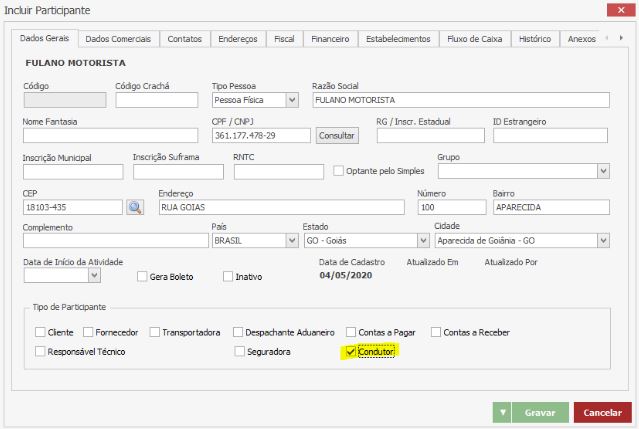Enable the Condutor checkbox
Screen dimensions: 639x429
(x=349, y=352)
